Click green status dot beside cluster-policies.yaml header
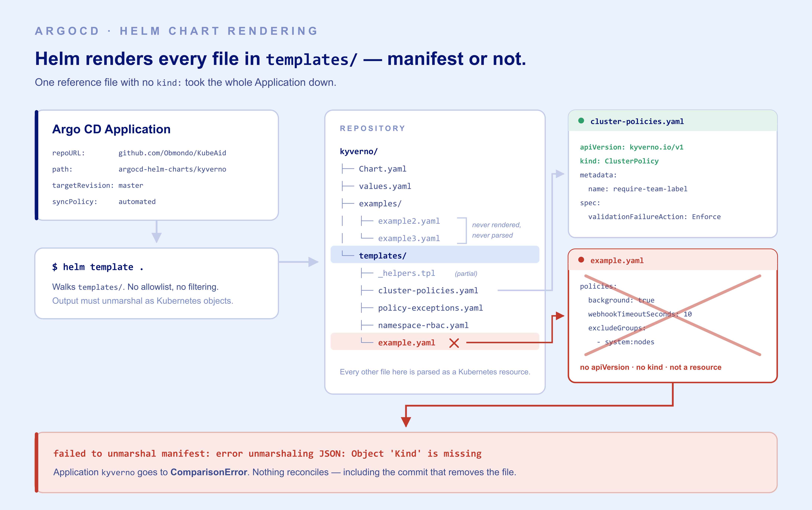812x510 pixels. tap(581, 121)
